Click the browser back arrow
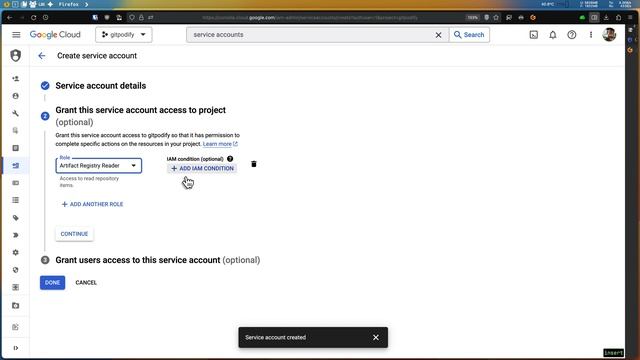 click(x=10, y=18)
